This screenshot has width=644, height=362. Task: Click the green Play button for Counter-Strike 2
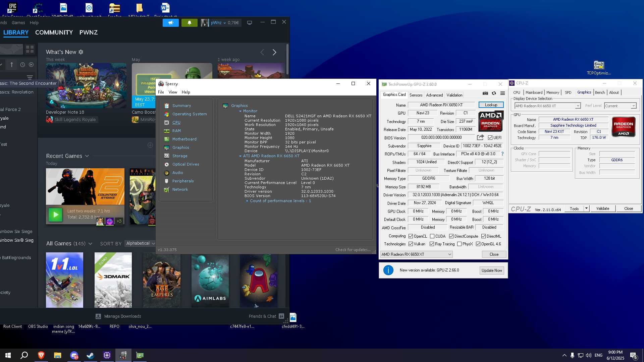click(x=55, y=215)
